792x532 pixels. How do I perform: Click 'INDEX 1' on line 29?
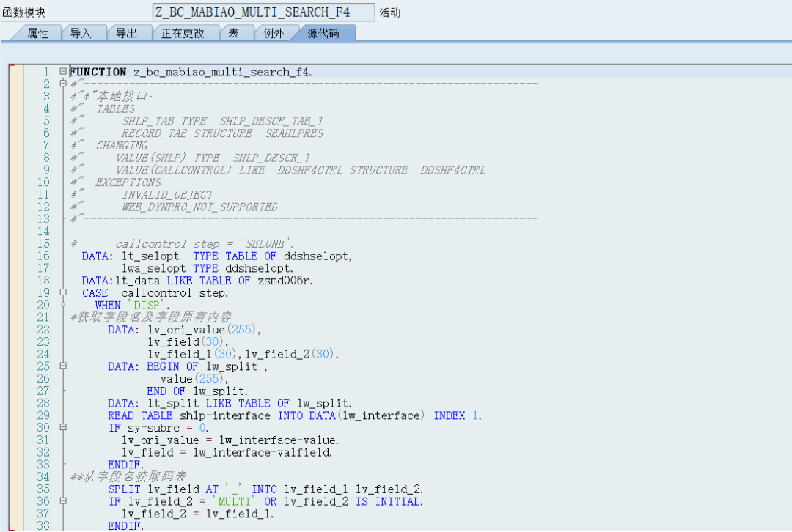[456, 415]
